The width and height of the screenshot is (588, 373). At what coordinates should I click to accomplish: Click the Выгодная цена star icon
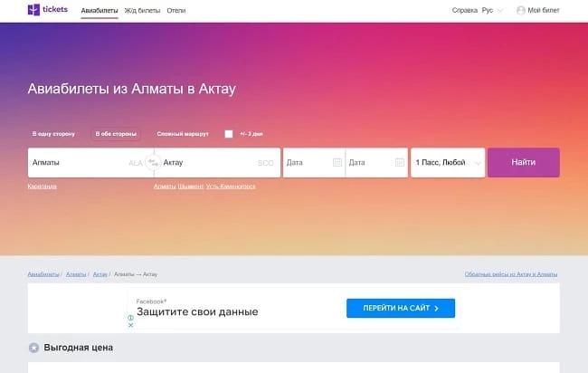tap(33, 348)
